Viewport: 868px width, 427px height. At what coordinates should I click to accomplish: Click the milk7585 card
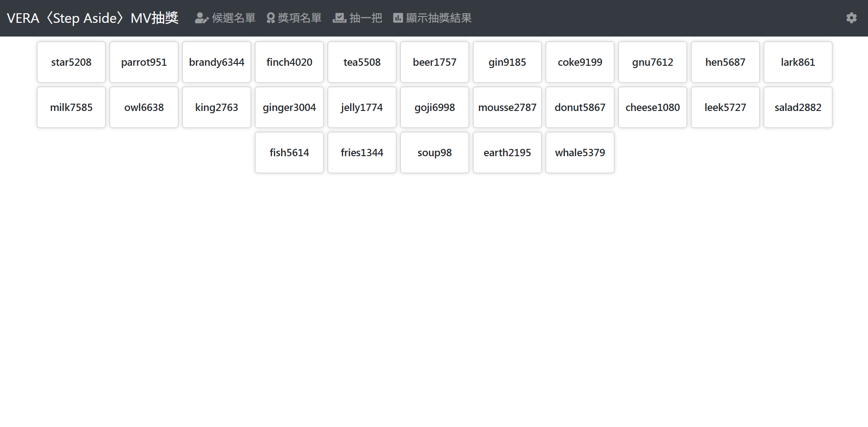71,107
